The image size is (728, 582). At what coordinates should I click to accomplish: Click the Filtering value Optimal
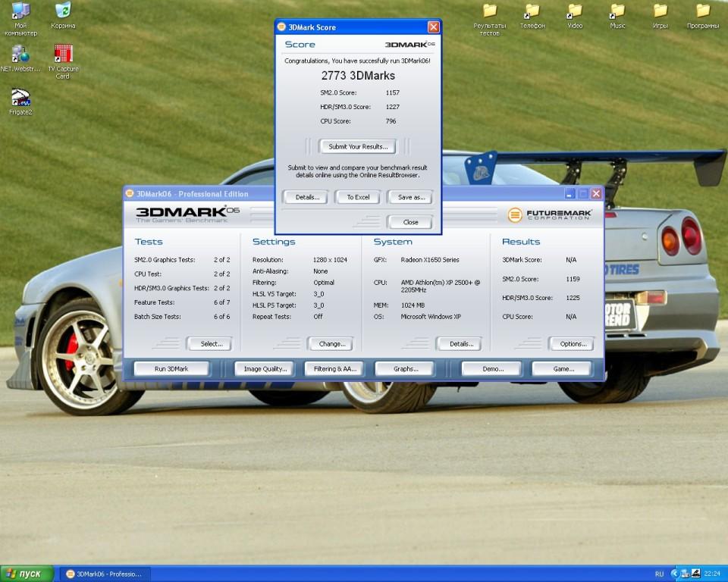click(x=324, y=283)
